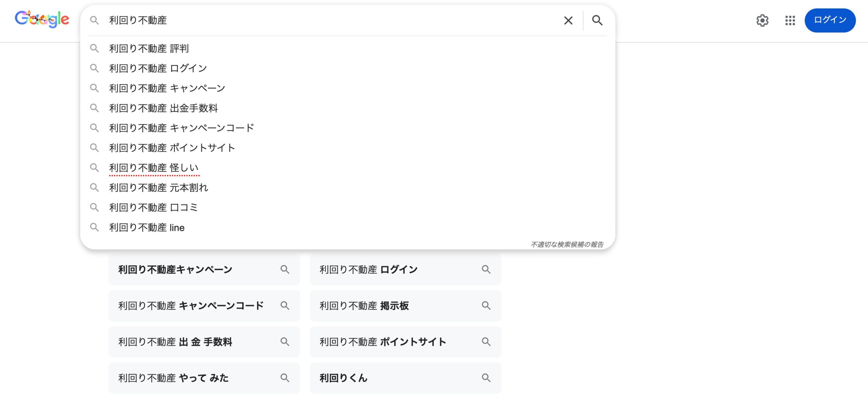Select suggestion 利回り不動産 出金手数料
The height and width of the screenshot is (403, 868).
[163, 108]
